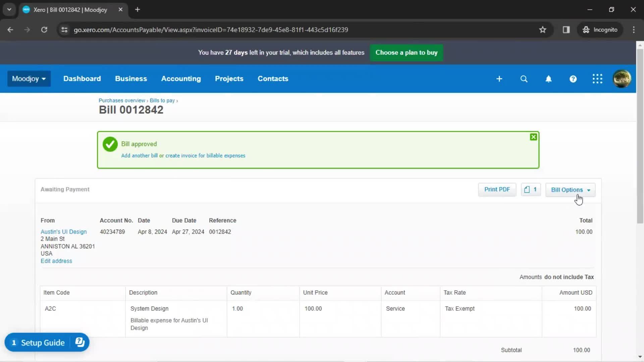644x362 pixels.
Task: Click the due date Apr 27, 2024
Action: tap(188, 232)
